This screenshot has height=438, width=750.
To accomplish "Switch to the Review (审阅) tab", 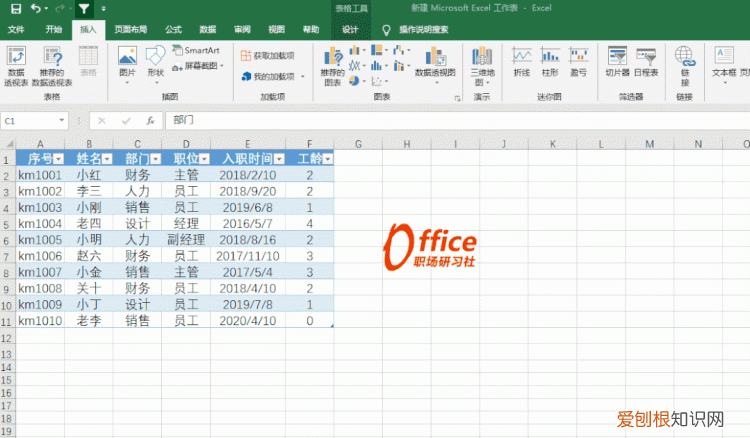I will click(x=242, y=30).
